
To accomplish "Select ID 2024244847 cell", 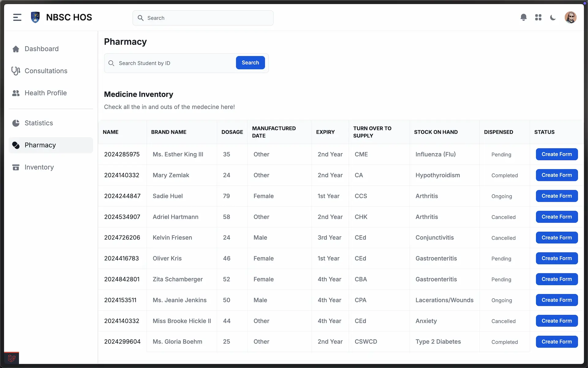I will point(122,196).
